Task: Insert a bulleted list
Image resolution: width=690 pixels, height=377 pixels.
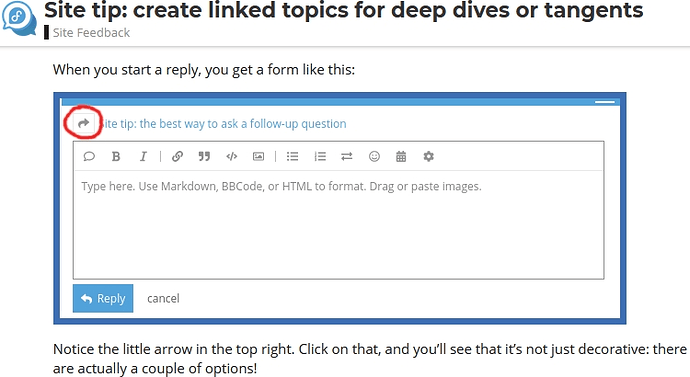Action: pyautogui.click(x=293, y=157)
